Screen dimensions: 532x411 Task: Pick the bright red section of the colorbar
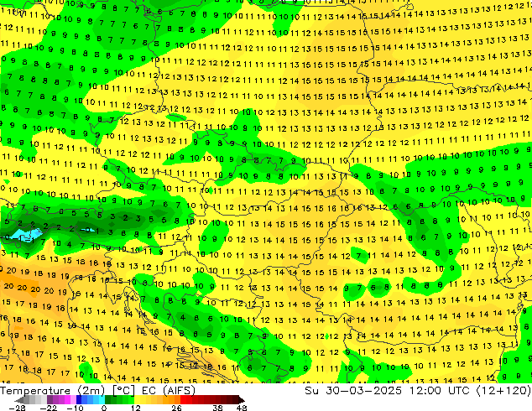click(x=186, y=400)
